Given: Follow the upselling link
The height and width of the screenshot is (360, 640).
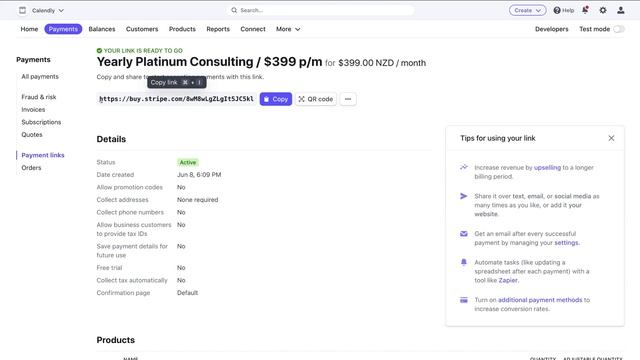Looking at the screenshot, I should (547, 167).
